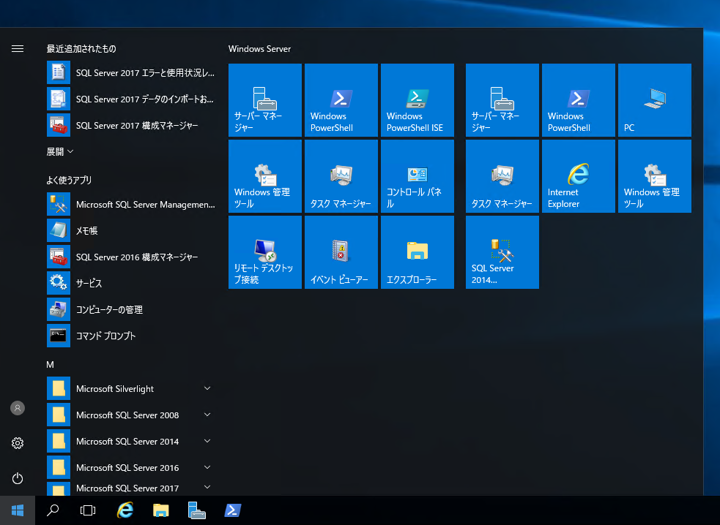Launch Windows PowerShell ISE tile

pyautogui.click(x=417, y=100)
